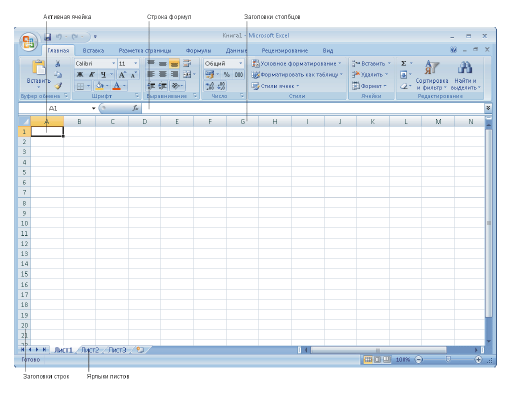This screenshot has height=399, width=522.
Task: Click into the formula bar field
Action: point(313,108)
